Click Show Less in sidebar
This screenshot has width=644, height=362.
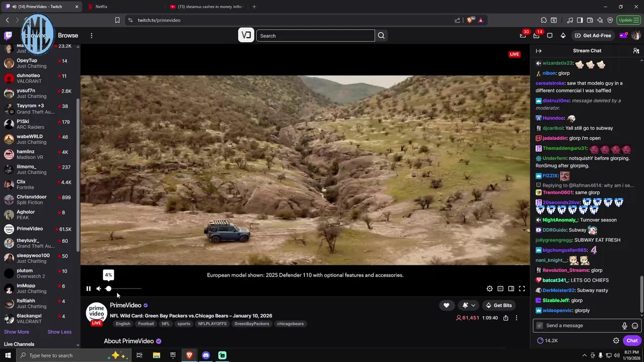pos(59,332)
